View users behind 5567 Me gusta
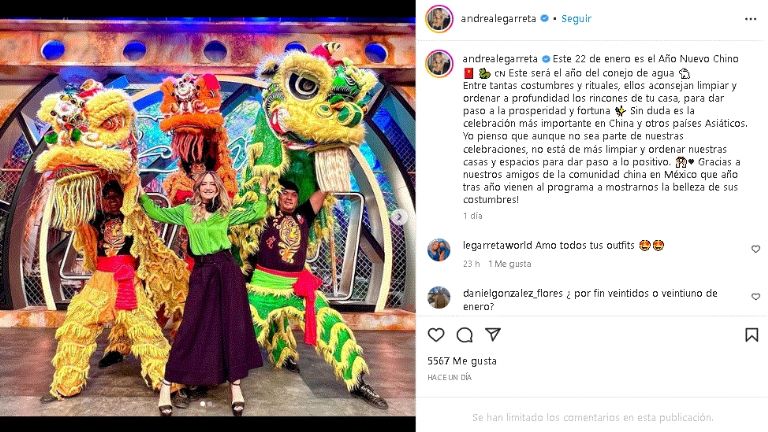The image size is (768, 432). [461, 361]
